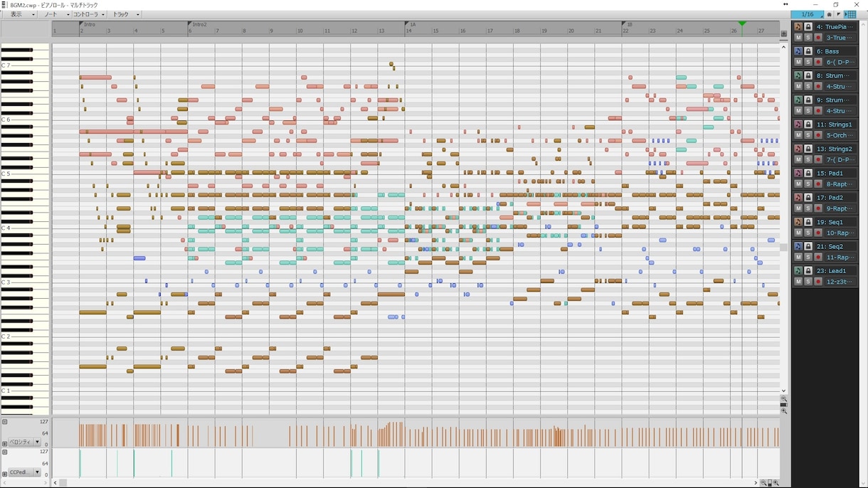Toggle note display for Bass track

pyautogui.click(x=798, y=51)
